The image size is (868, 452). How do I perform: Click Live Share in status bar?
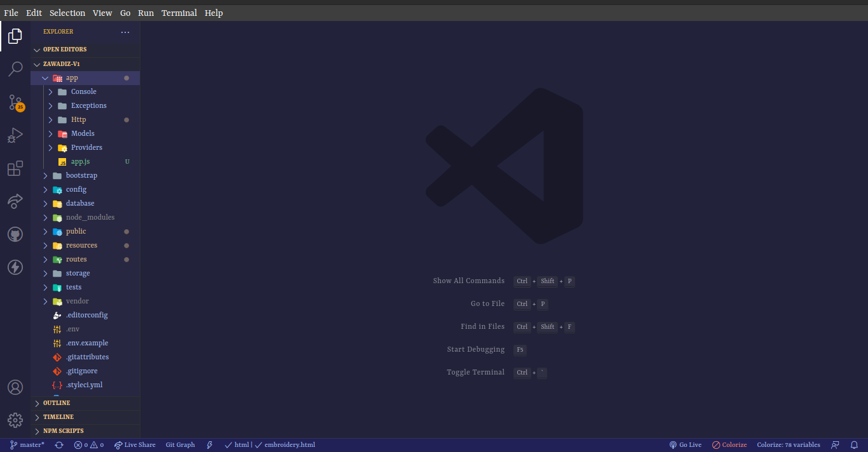tap(135, 445)
